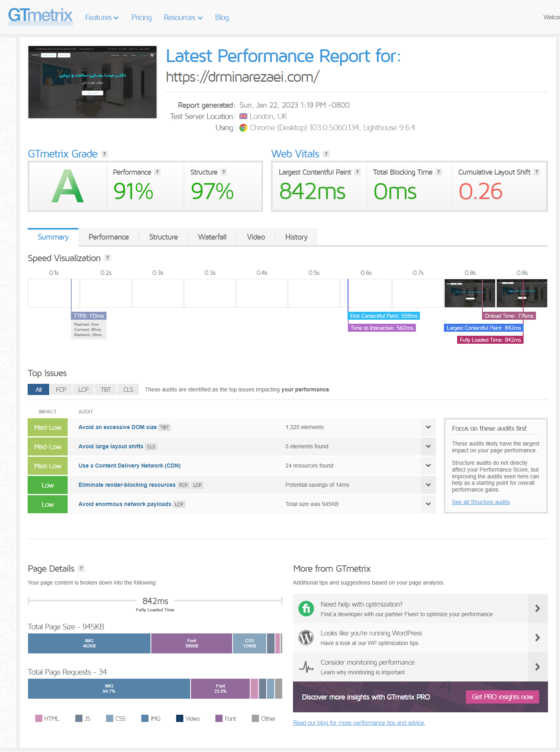Open the Resources dropdown menu

coord(183,18)
